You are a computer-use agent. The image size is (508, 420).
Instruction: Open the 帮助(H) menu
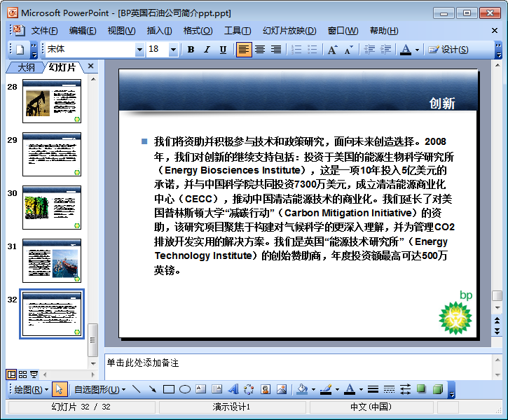[x=384, y=31]
